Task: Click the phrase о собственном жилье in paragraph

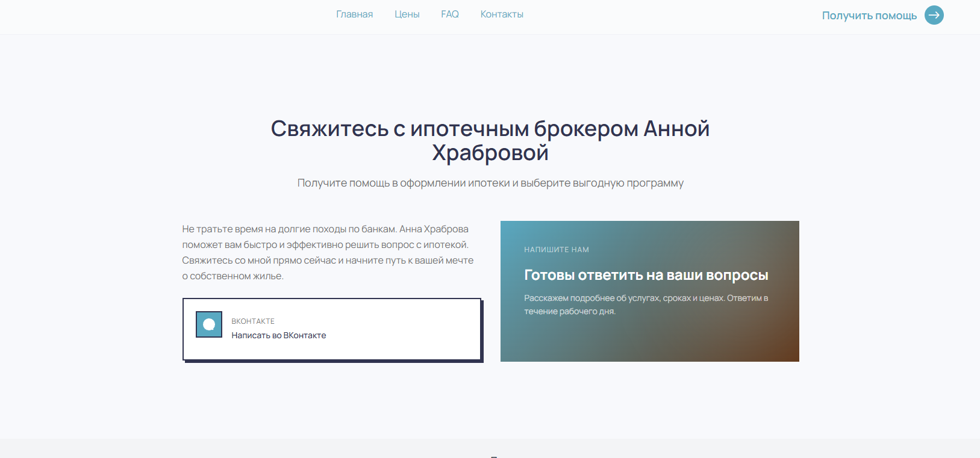Action: click(x=233, y=276)
